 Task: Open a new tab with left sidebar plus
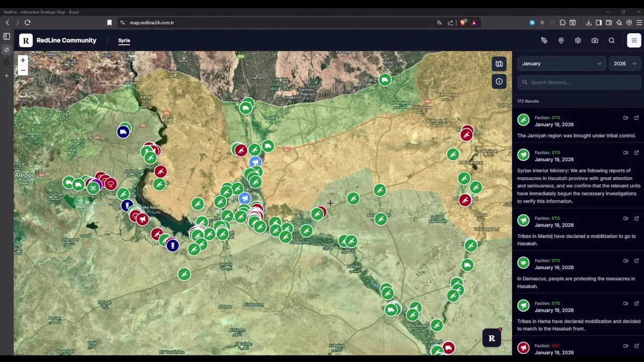[x=7, y=75]
